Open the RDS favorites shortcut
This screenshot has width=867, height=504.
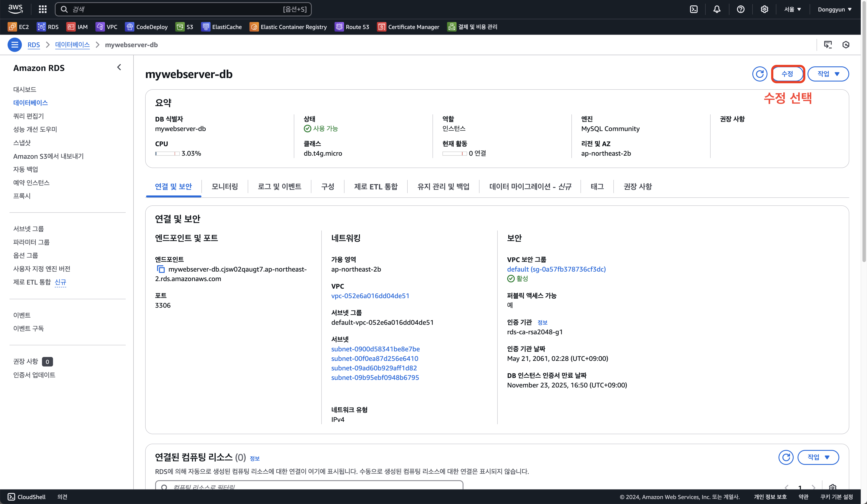[48, 27]
